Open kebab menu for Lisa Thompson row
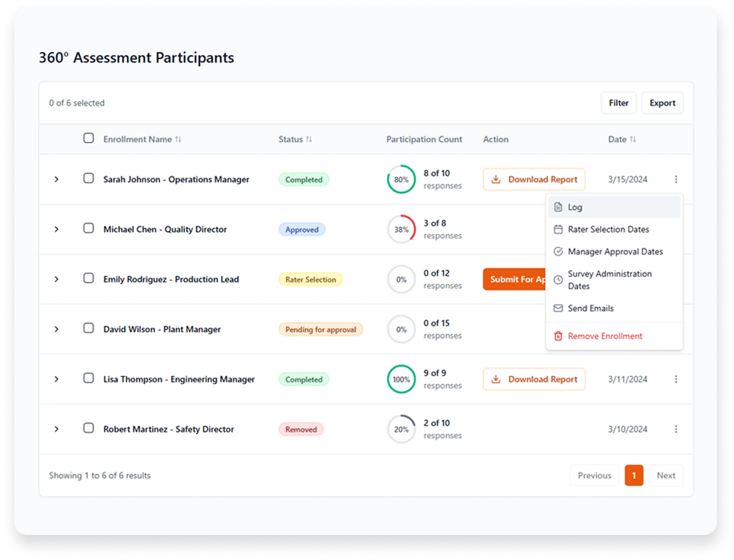This screenshot has height=560, width=734. tap(676, 379)
